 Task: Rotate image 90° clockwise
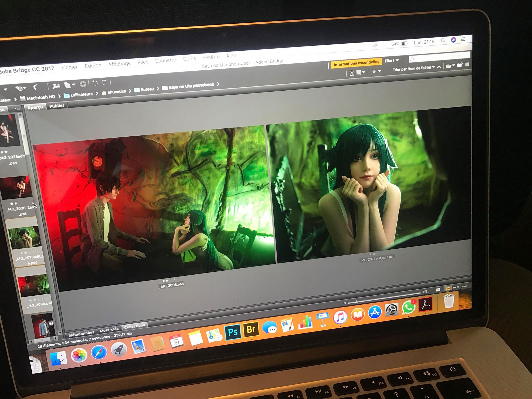[x=104, y=82]
